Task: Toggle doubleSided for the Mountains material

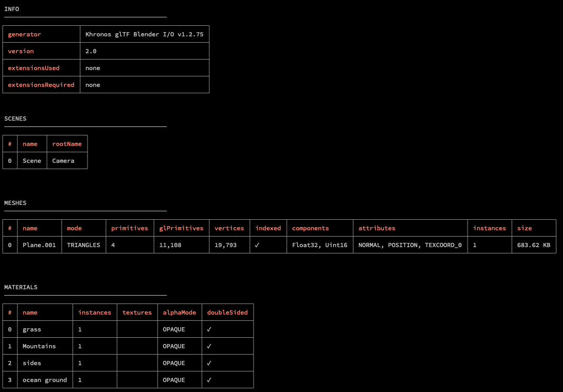Action: pyautogui.click(x=209, y=346)
